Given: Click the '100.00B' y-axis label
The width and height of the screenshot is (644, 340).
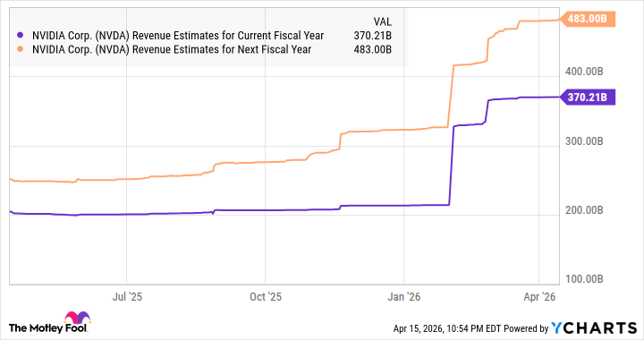Looking at the screenshot, I should click(584, 279).
